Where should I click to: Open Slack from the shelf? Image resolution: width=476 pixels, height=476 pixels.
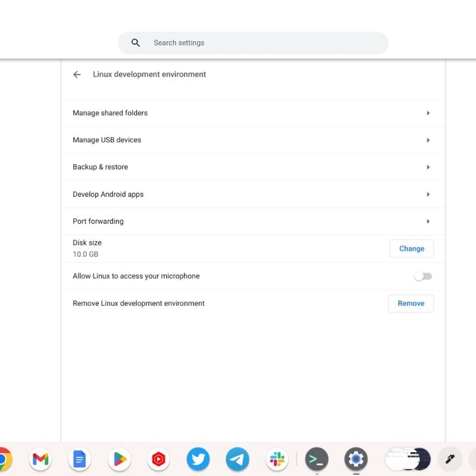point(277,459)
